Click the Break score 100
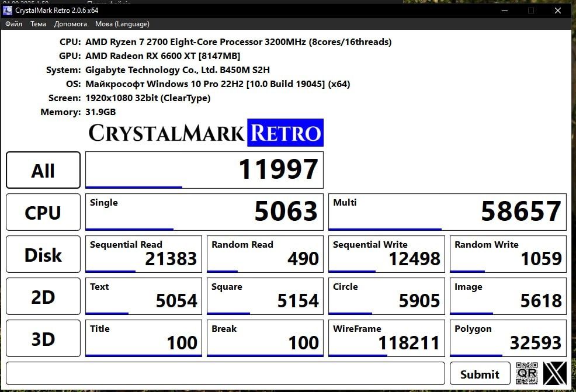This screenshot has height=392, width=576. tap(265, 338)
